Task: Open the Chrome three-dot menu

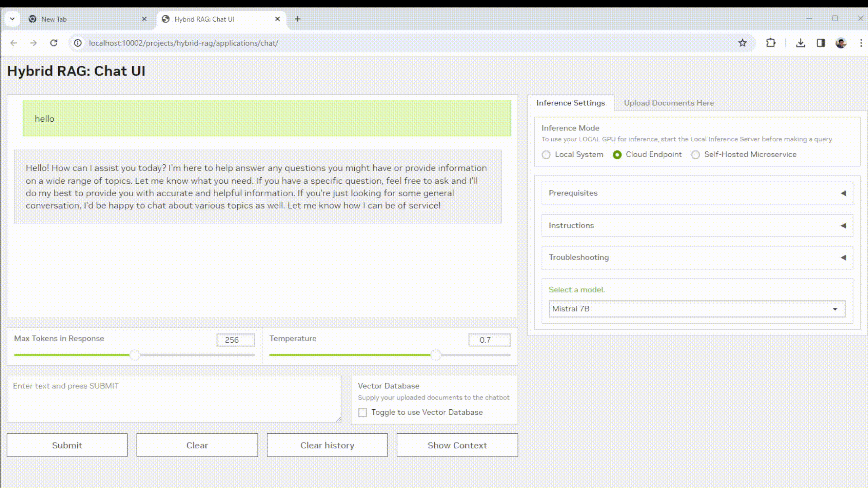Action: click(861, 43)
